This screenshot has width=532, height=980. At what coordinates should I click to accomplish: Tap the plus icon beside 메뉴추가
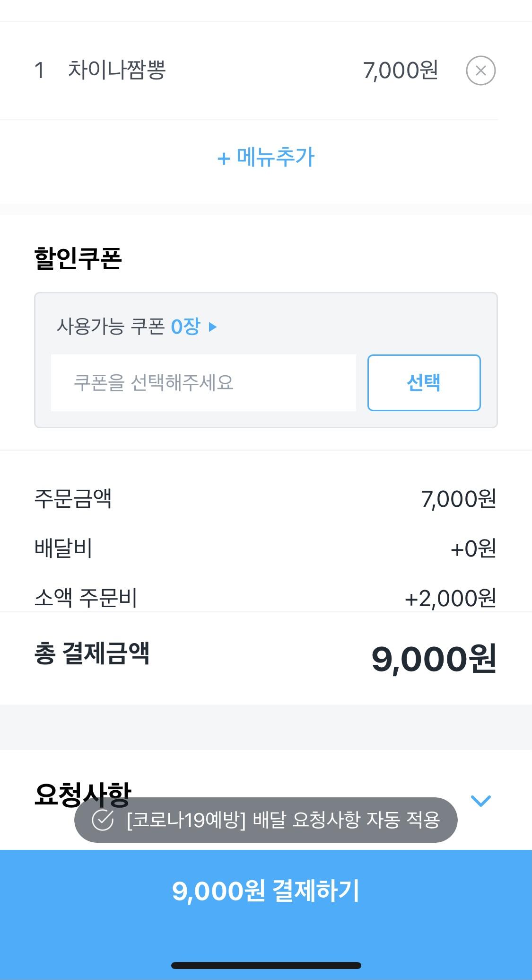click(x=223, y=158)
